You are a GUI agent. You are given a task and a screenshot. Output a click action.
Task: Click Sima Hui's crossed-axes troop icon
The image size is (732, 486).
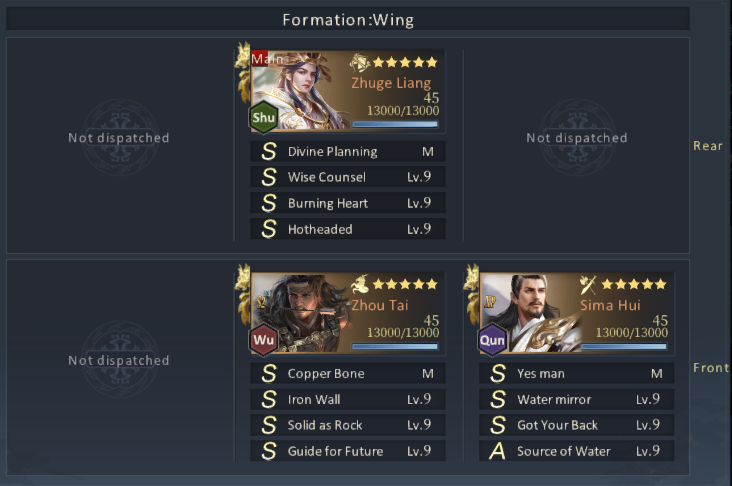(588, 284)
